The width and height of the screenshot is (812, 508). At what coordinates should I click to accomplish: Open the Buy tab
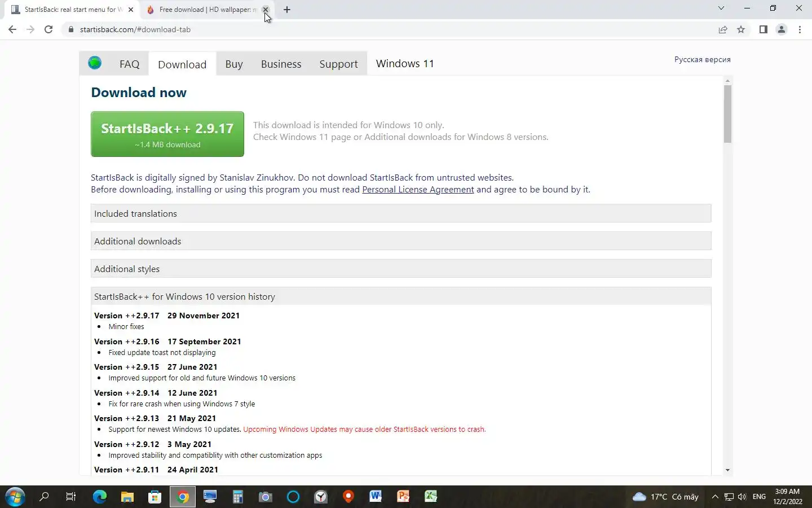coord(234,64)
